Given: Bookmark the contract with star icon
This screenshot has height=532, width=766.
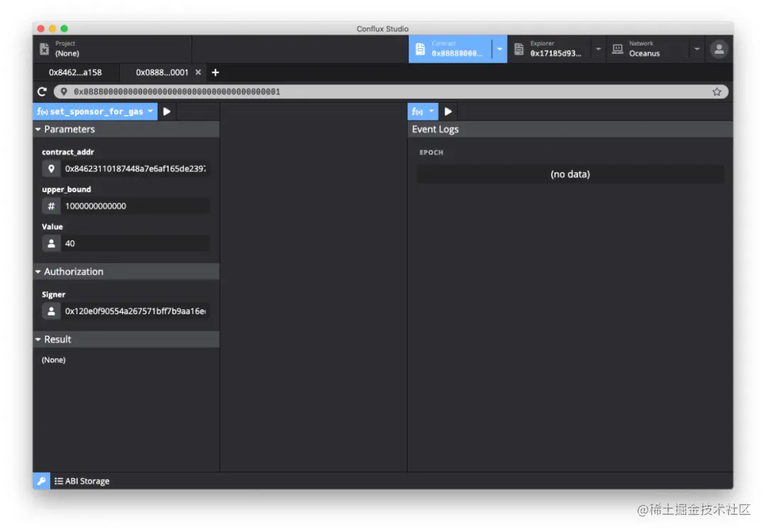Looking at the screenshot, I should tap(716, 92).
